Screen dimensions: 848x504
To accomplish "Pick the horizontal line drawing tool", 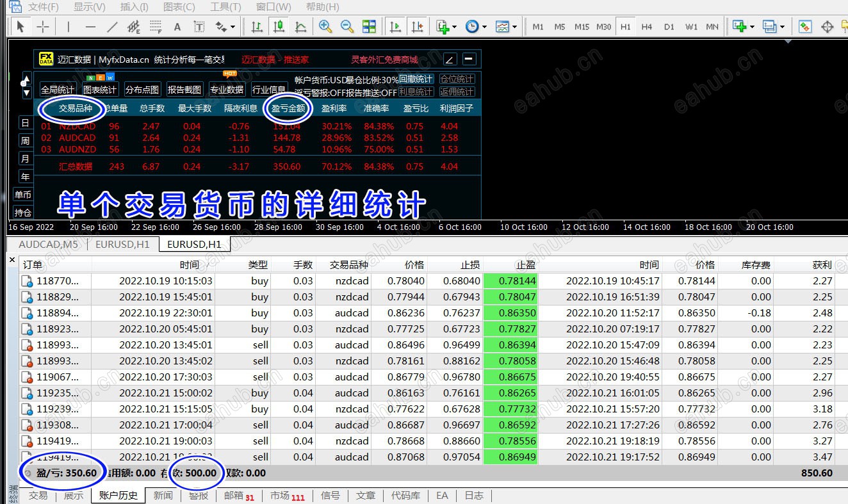I will (x=90, y=27).
